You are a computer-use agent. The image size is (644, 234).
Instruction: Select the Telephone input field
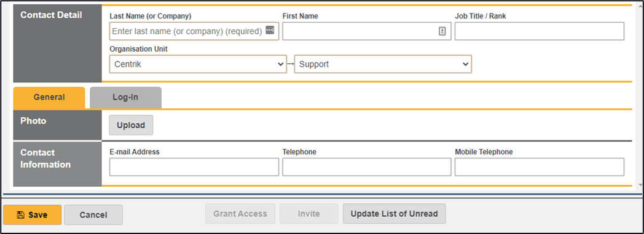(367, 166)
